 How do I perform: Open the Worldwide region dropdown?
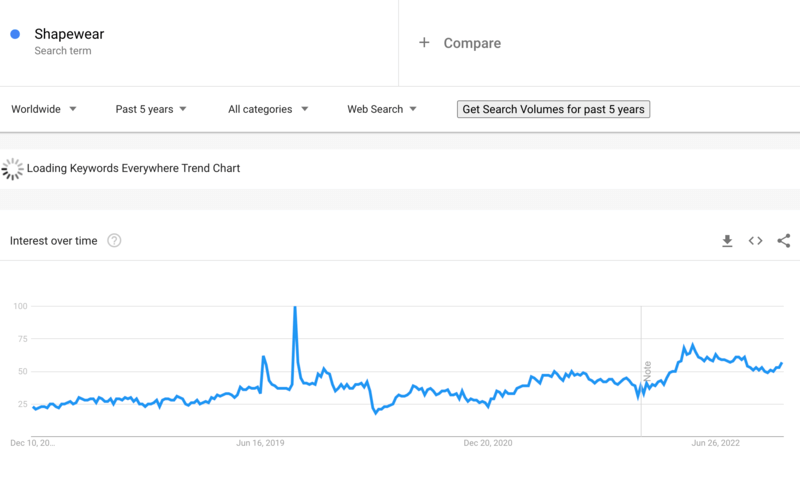pyautogui.click(x=44, y=109)
